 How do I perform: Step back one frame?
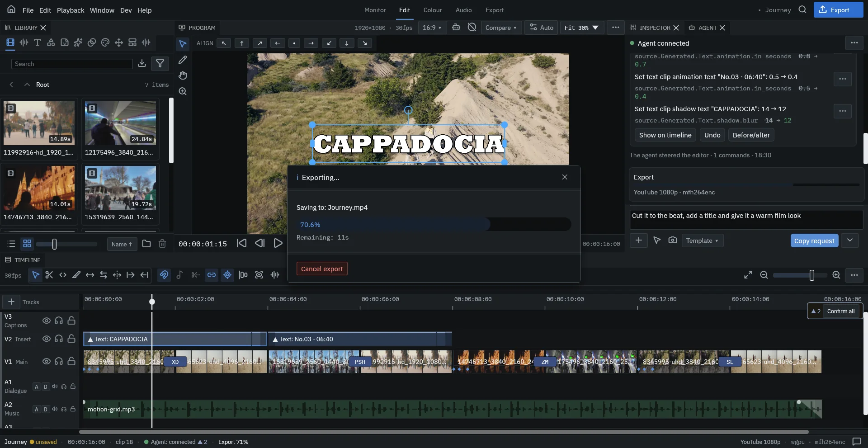click(259, 243)
